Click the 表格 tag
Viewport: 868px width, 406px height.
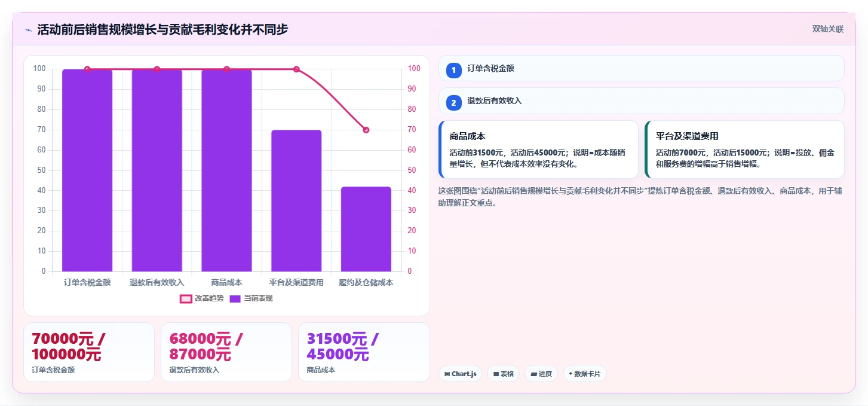click(504, 374)
